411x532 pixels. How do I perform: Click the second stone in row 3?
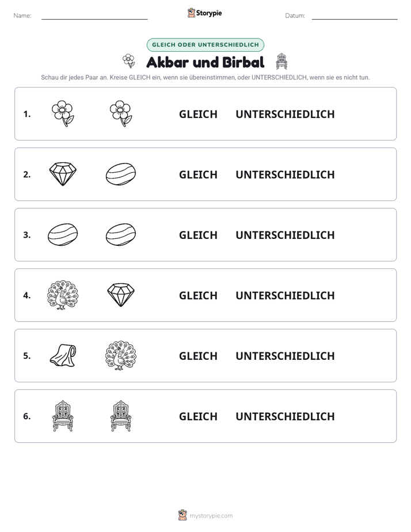(x=121, y=234)
